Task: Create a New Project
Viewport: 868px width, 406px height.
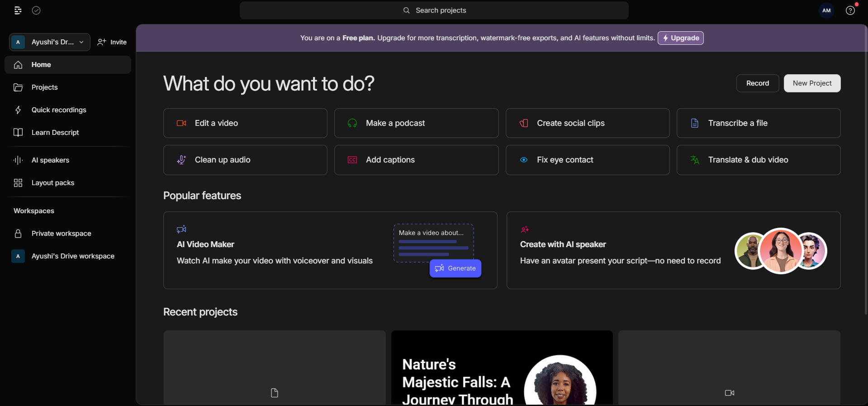Action: click(812, 83)
